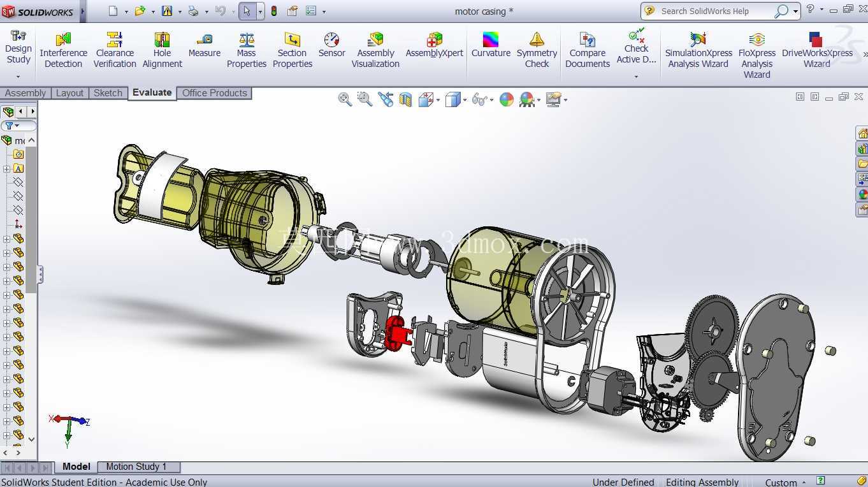The image size is (868, 487).
Task: Add a Sensor
Action: (x=331, y=45)
